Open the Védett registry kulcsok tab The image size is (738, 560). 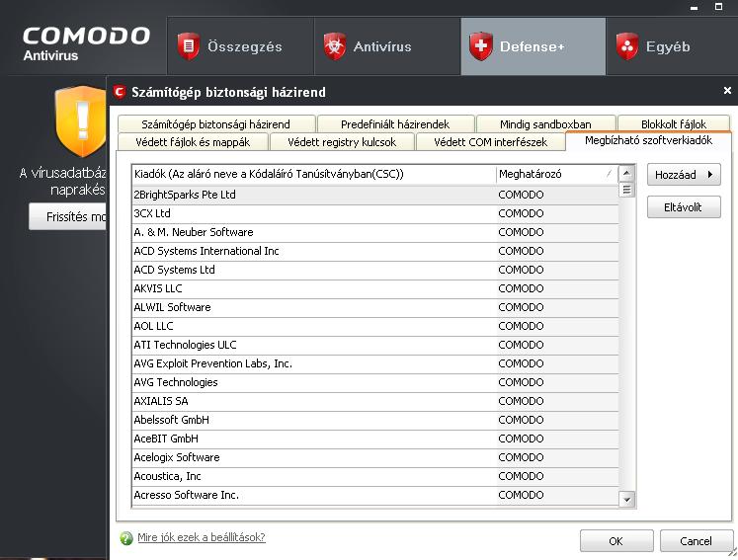click(x=342, y=142)
